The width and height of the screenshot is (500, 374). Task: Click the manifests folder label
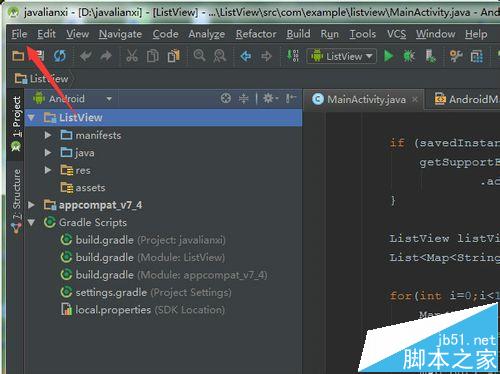98,135
